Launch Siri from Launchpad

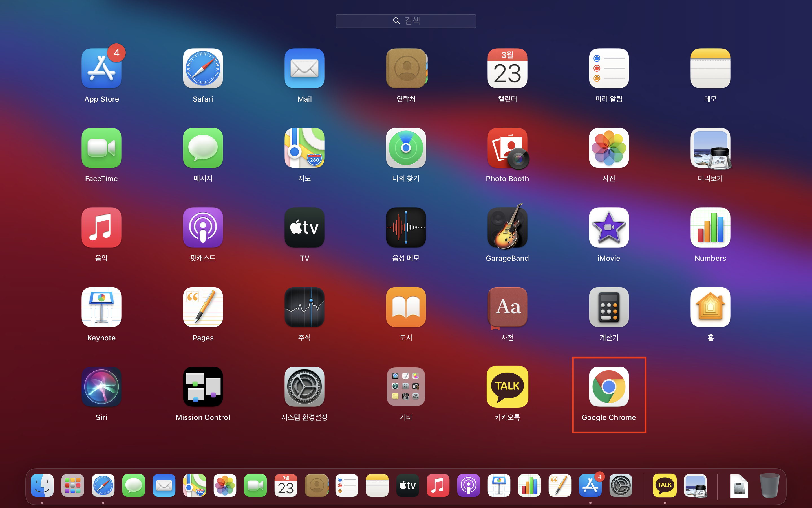tap(101, 387)
